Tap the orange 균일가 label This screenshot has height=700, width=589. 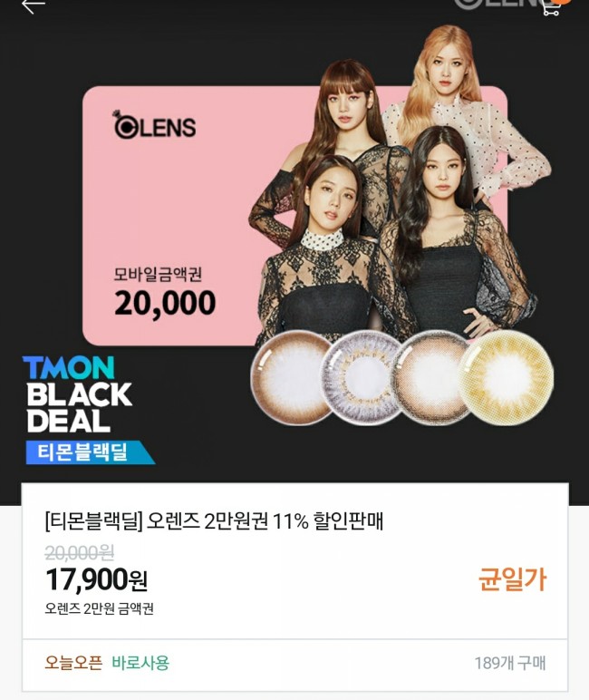point(512,579)
